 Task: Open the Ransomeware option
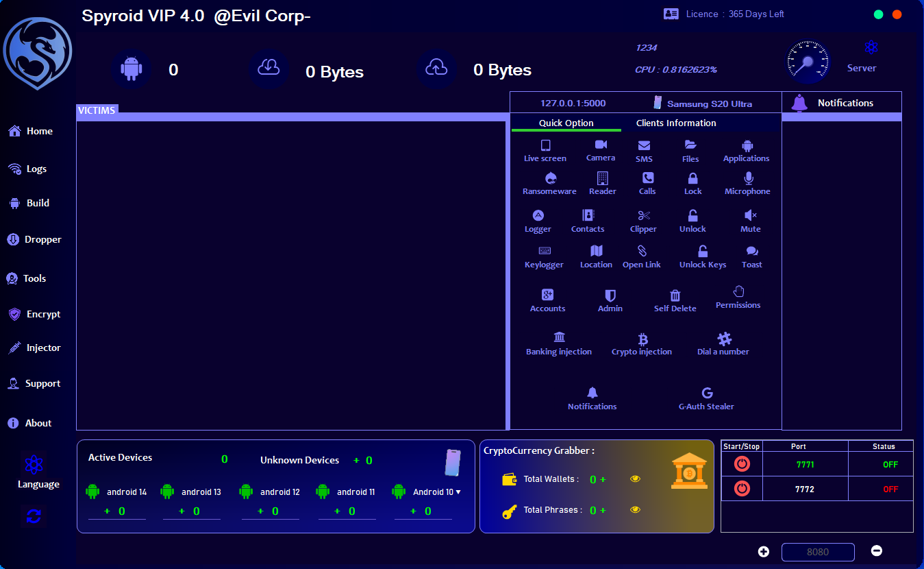click(x=549, y=183)
